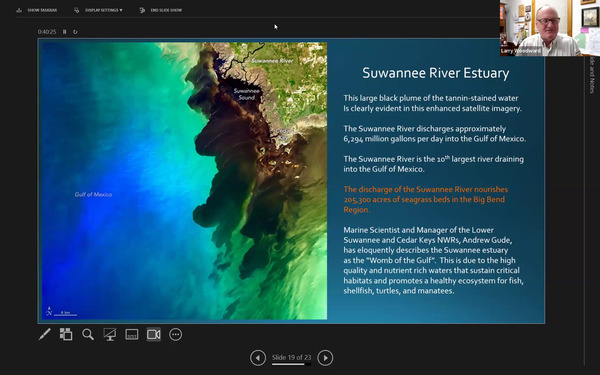
Task: Click the Suwannee River Estuary title
Action: click(x=435, y=73)
